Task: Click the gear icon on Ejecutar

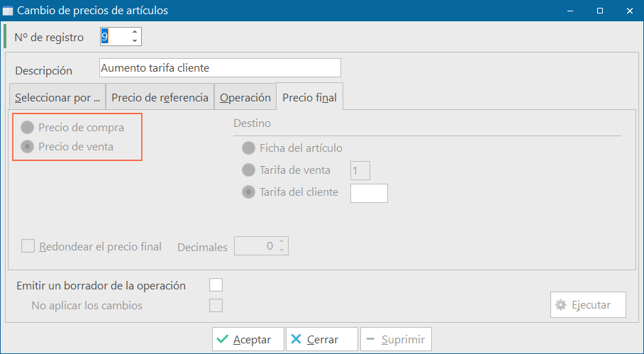Action: coord(560,305)
